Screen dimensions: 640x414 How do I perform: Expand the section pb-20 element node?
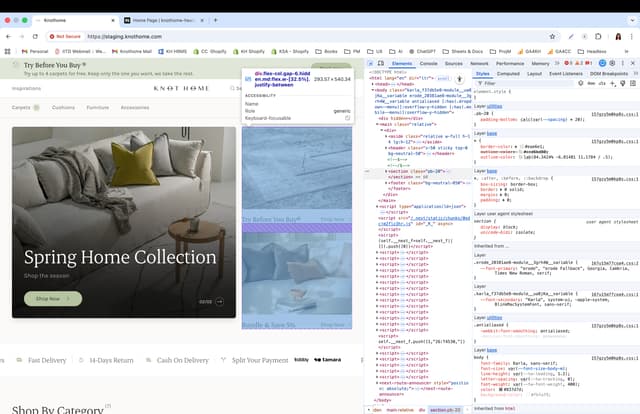tap(386, 171)
